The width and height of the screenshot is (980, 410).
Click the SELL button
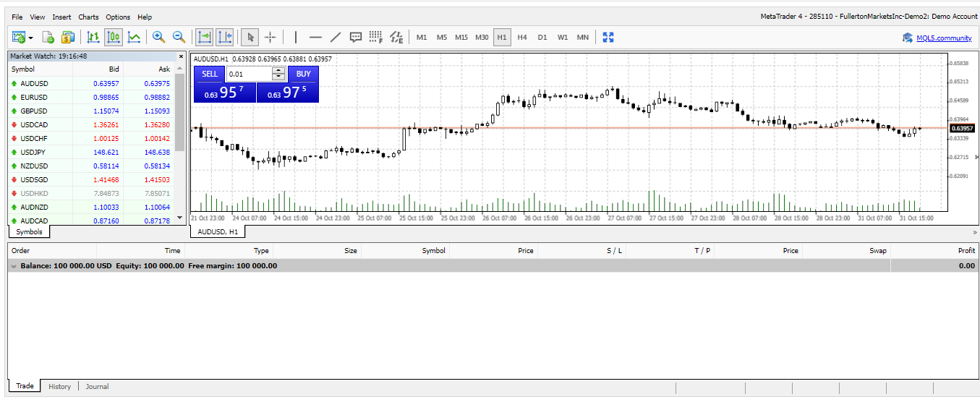click(210, 74)
